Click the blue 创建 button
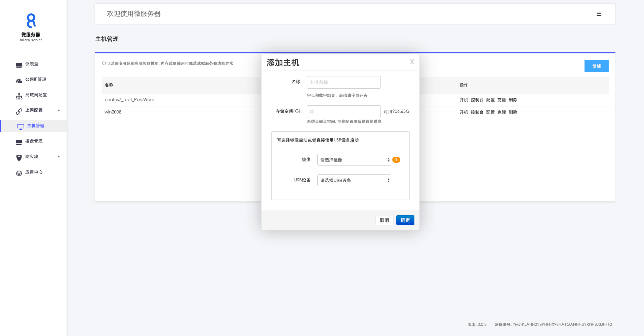The width and height of the screenshot is (644, 336). pos(596,66)
